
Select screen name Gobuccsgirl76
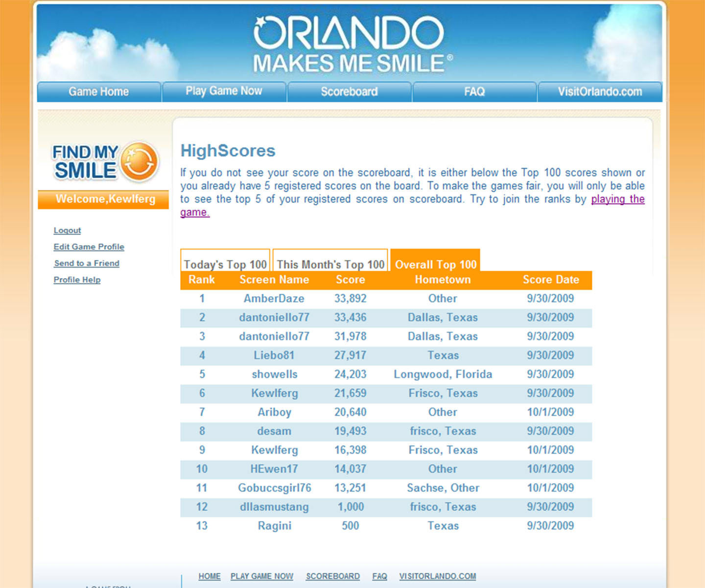(275, 488)
